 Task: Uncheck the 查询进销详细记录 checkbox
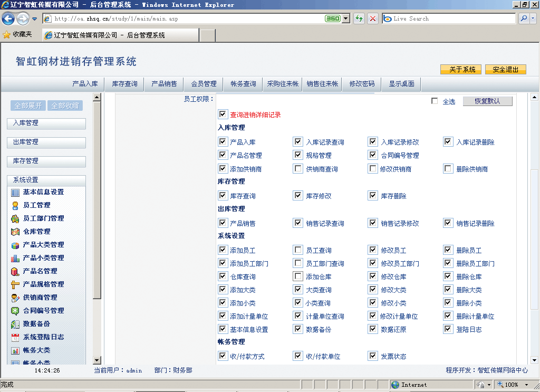222,114
